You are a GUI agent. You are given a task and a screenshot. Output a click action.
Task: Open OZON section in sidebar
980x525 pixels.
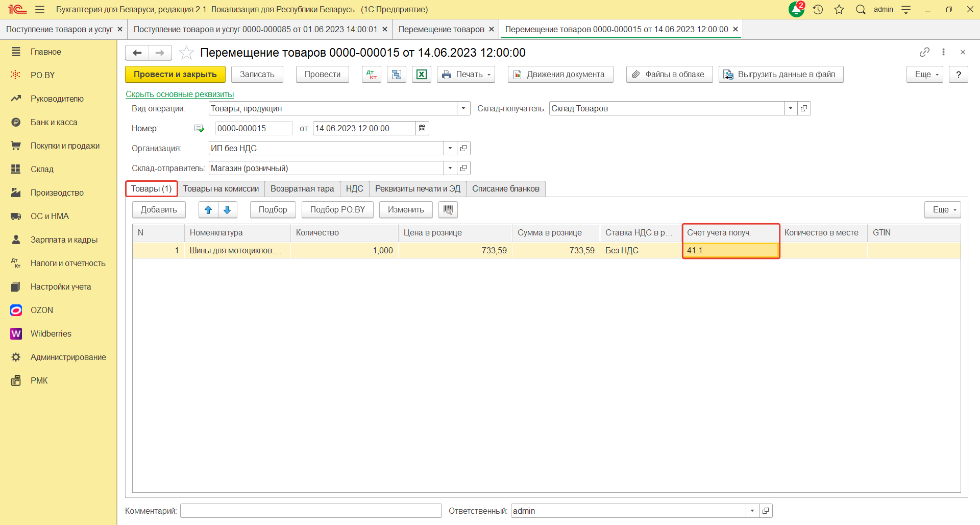(42, 310)
